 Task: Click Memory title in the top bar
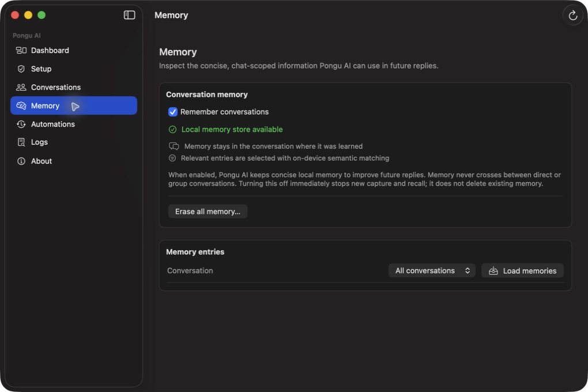click(171, 16)
